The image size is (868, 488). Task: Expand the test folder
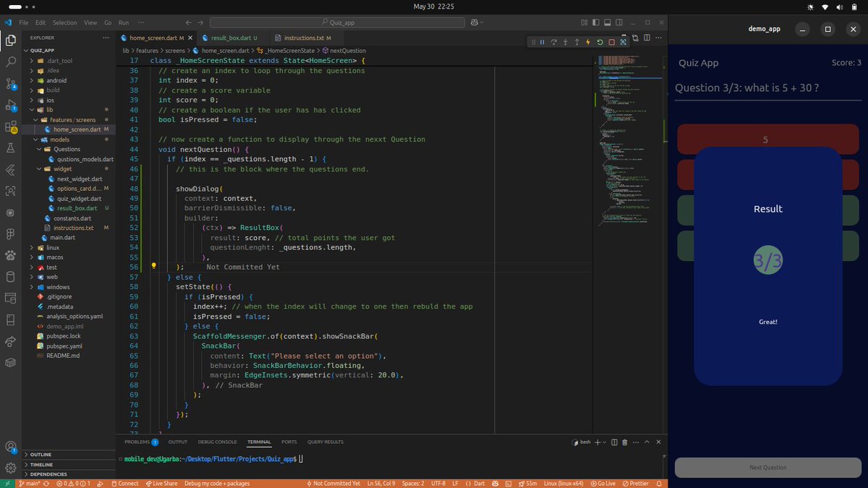coord(69,267)
